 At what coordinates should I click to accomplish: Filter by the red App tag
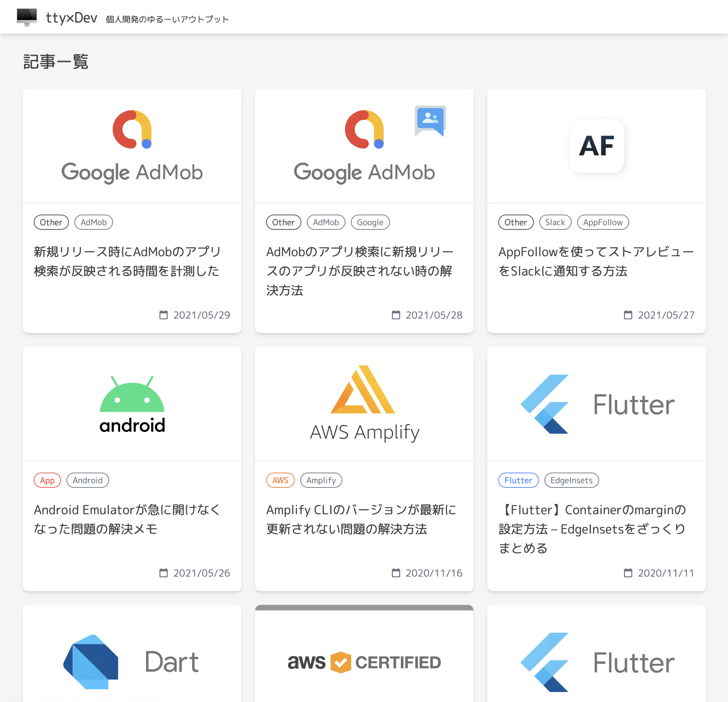[47, 480]
